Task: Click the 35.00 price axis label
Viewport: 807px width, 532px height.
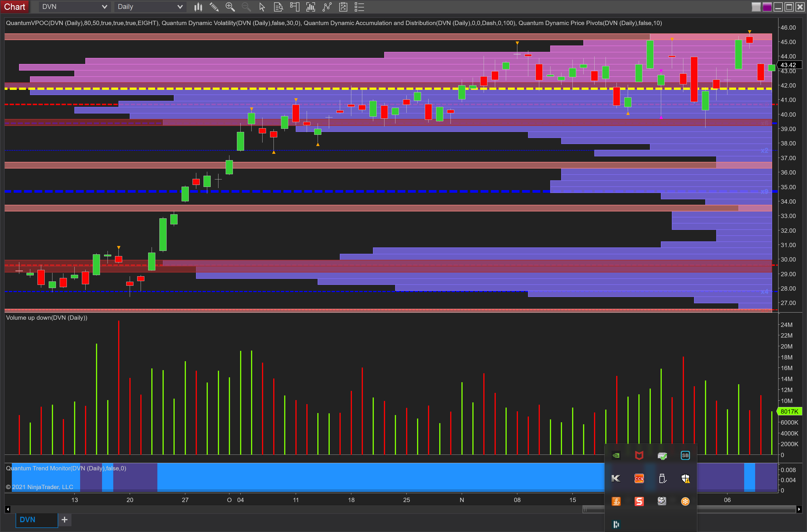Action: 788,187
